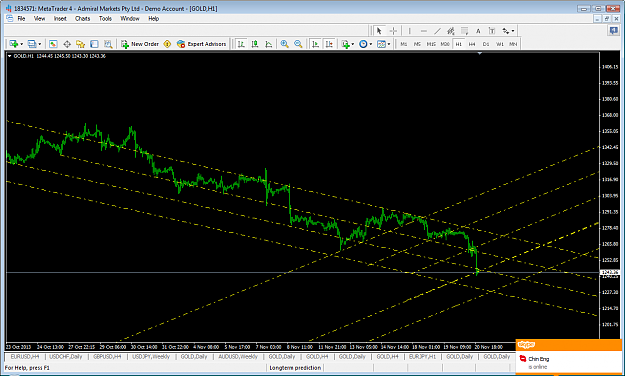
Task: Open the Profiles toolbar icon
Action: tap(32, 44)
